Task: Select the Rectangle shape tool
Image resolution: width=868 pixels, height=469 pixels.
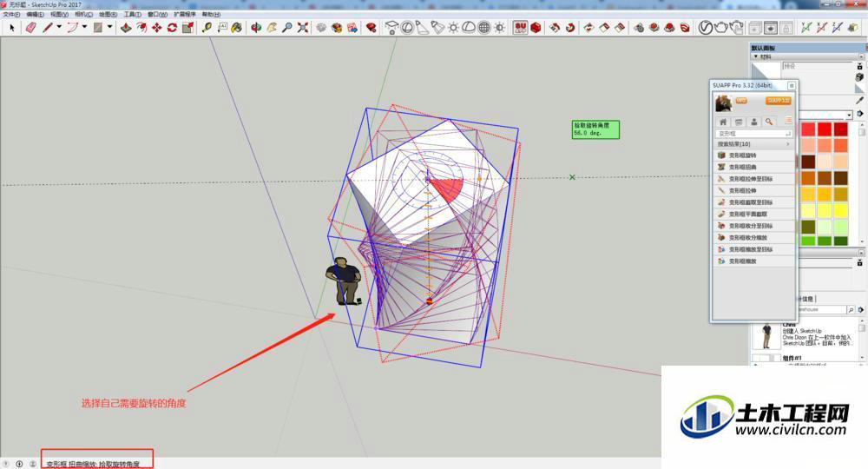Action: (x=98, y=28)
